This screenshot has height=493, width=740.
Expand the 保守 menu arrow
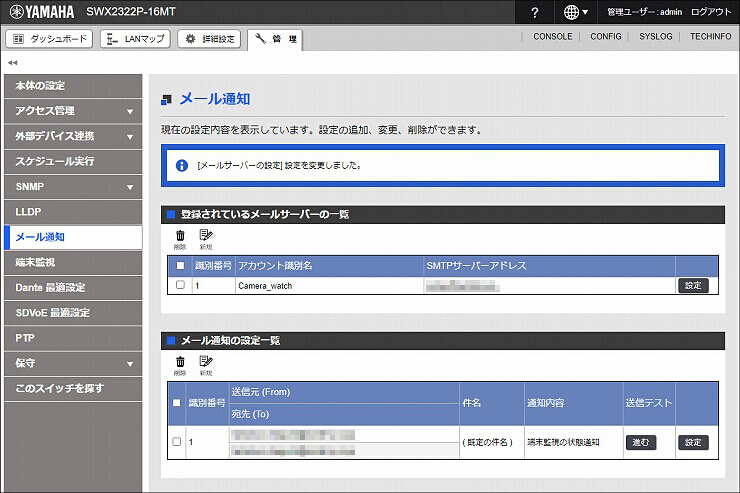pos(130,364)
